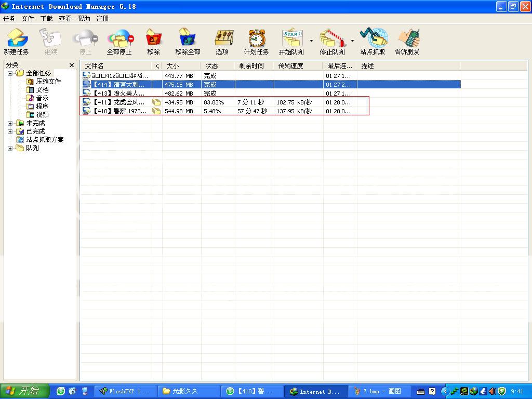Viewport: 532px width, 399px height.
Task: Switch to FlashFXP in the taskbar
Action: coord(125,391)
